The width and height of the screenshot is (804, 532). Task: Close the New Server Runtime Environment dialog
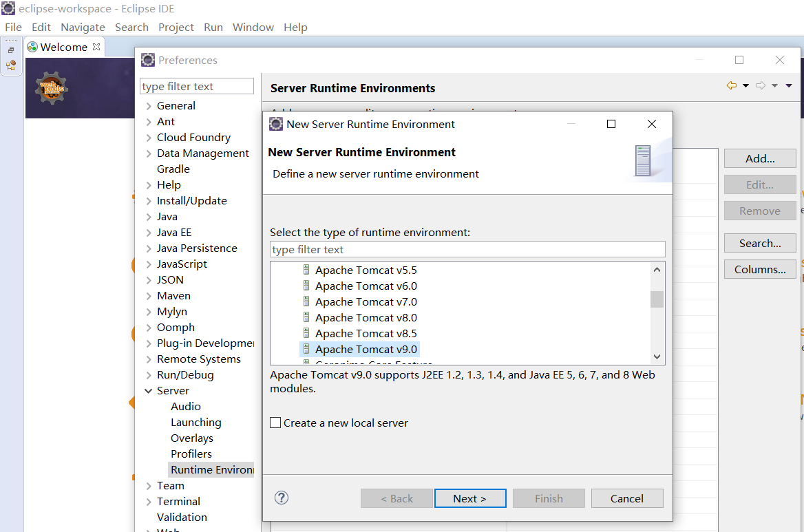point(652,124)
